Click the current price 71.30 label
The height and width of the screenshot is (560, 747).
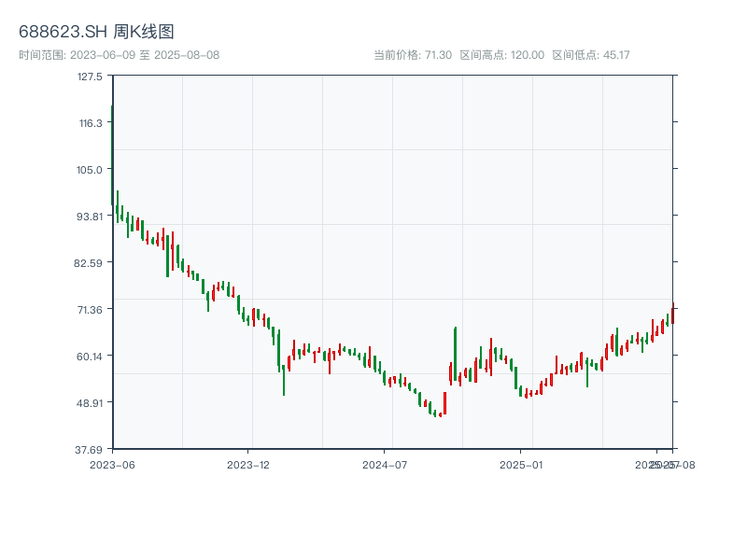(413, 55)
